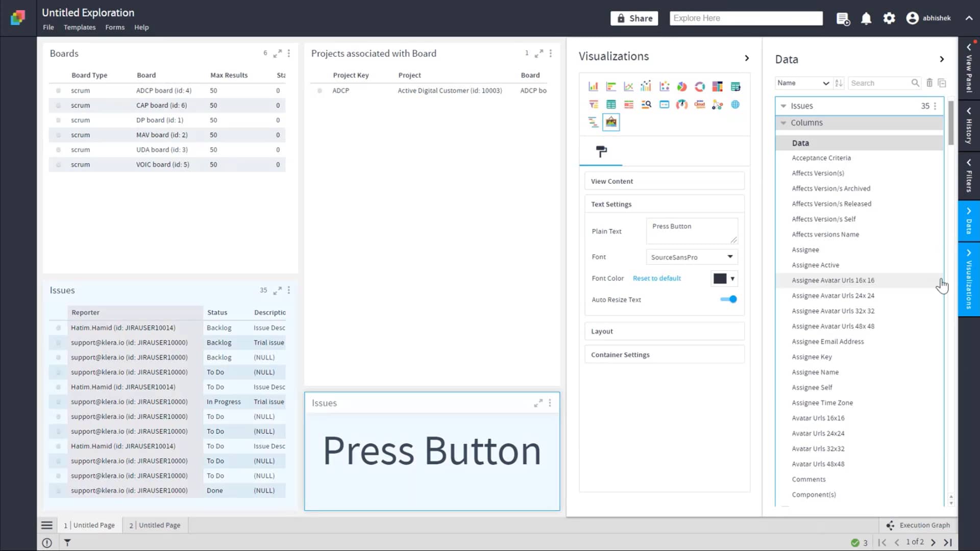Go to the next results page arrow
The height and width of the screenshot is (551, 980).
click(933, 542)
